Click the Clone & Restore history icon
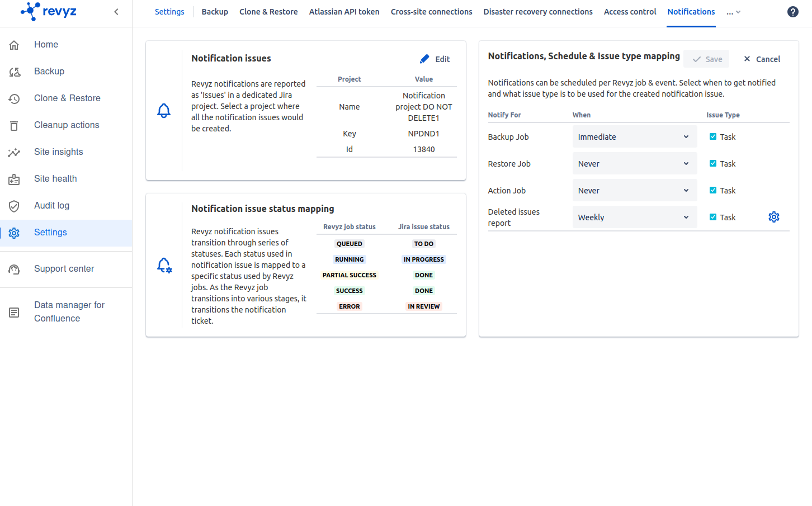The width and height of the screenshot is (812, 506). 15,98
